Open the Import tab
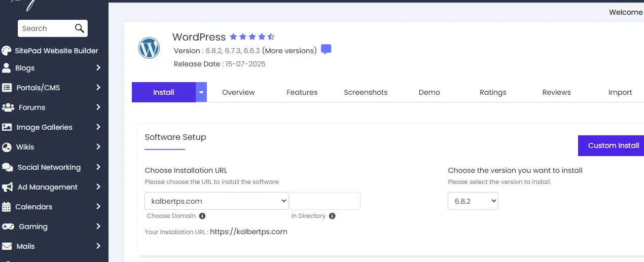The image size is (644, 262). [620, 92]
